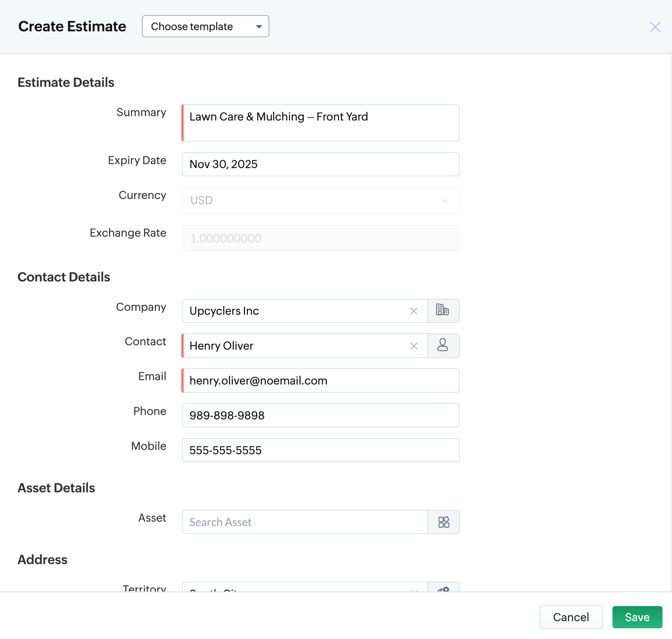Focus the Email input field
The image size is (672, 639).
[320, 381]
